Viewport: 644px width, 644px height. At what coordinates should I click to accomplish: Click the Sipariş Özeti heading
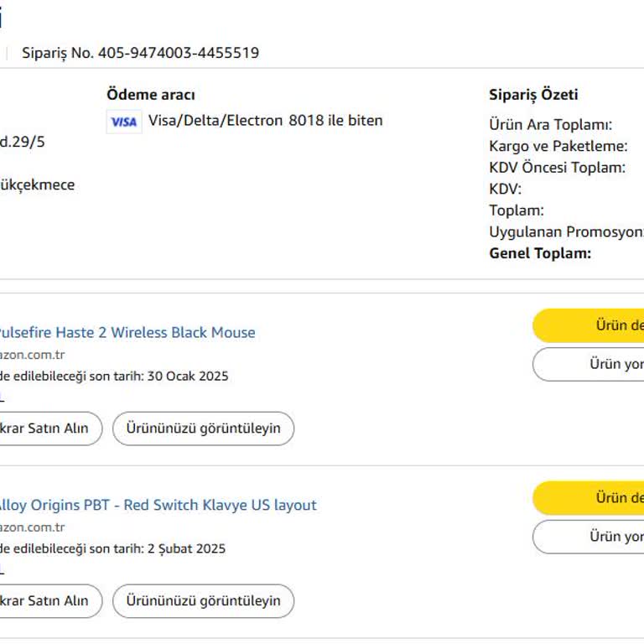point(533,95)
